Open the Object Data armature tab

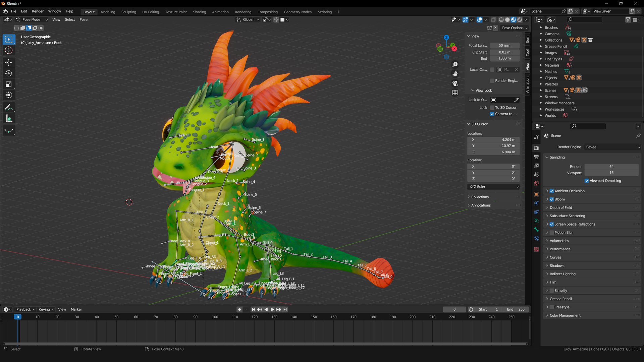click(x=536, y=221)
